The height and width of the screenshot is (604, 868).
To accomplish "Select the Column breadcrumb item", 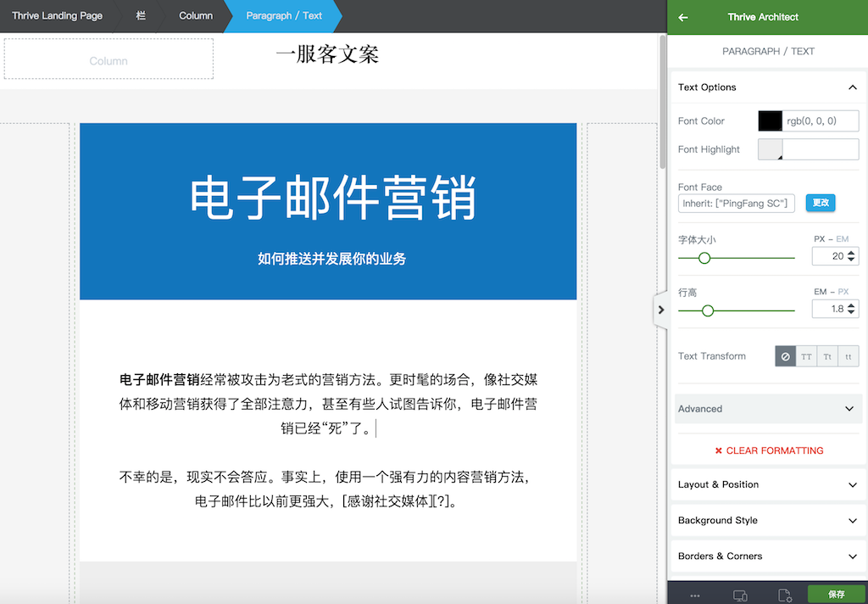I will pos(196,16).
